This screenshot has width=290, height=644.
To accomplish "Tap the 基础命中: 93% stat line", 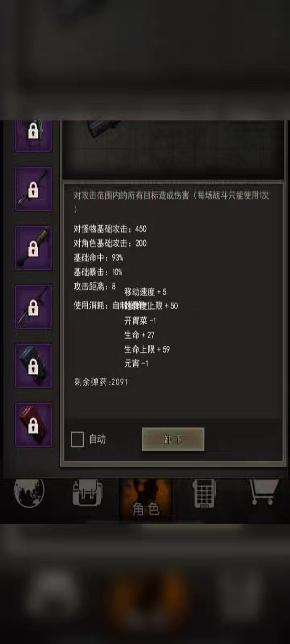I will pyautogui.click(x=98, y=258).
